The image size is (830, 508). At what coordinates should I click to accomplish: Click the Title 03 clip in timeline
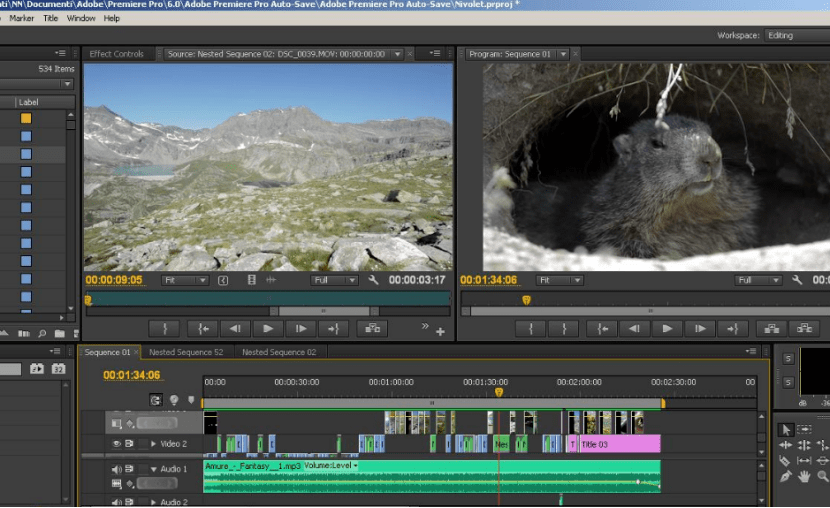coord(620,443)
